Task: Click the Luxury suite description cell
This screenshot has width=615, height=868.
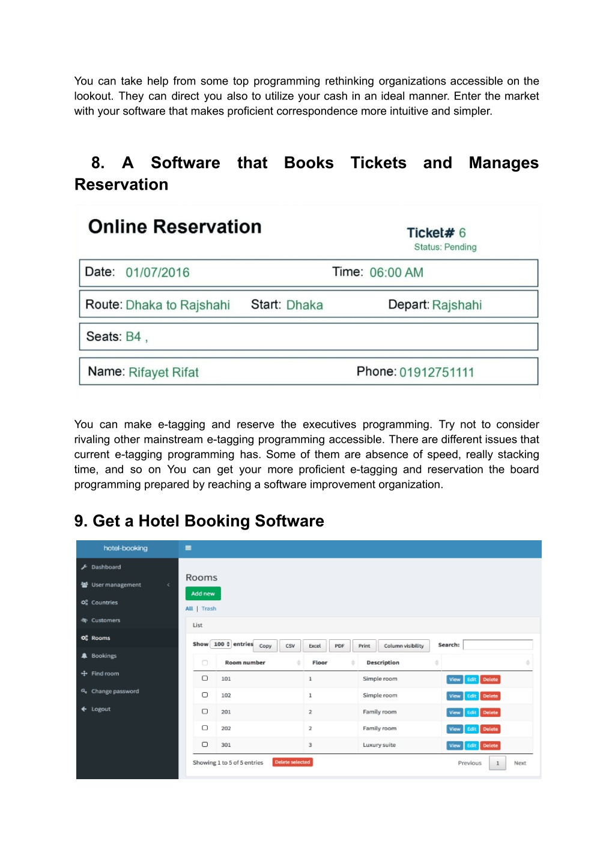Action: 379,745
